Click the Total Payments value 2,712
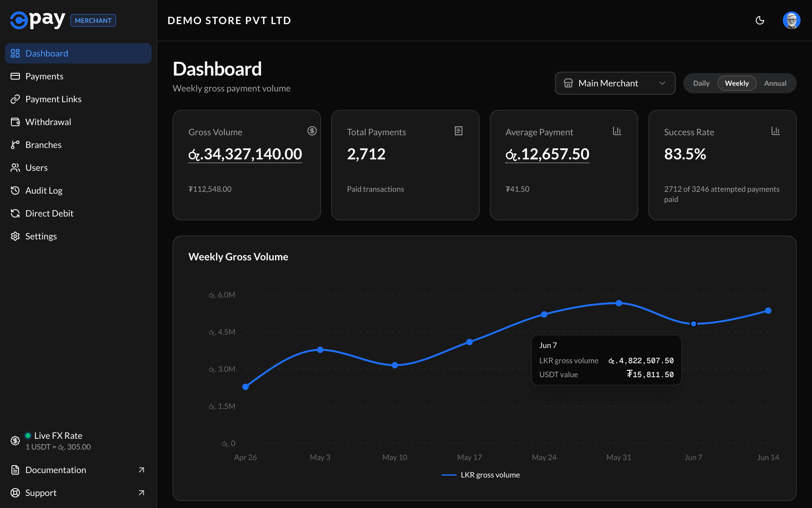 (x=366, y=154)
